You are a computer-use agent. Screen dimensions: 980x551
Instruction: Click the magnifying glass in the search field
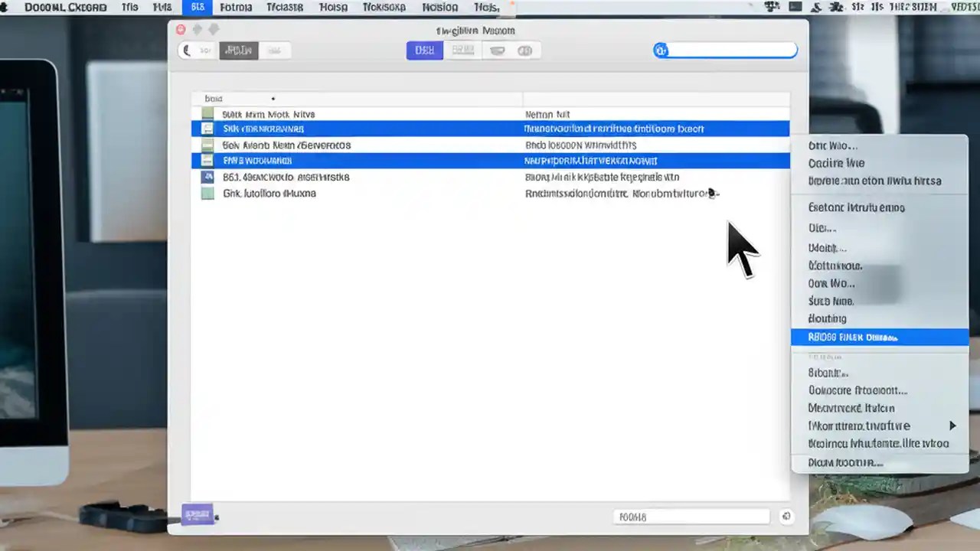(661, 50)
